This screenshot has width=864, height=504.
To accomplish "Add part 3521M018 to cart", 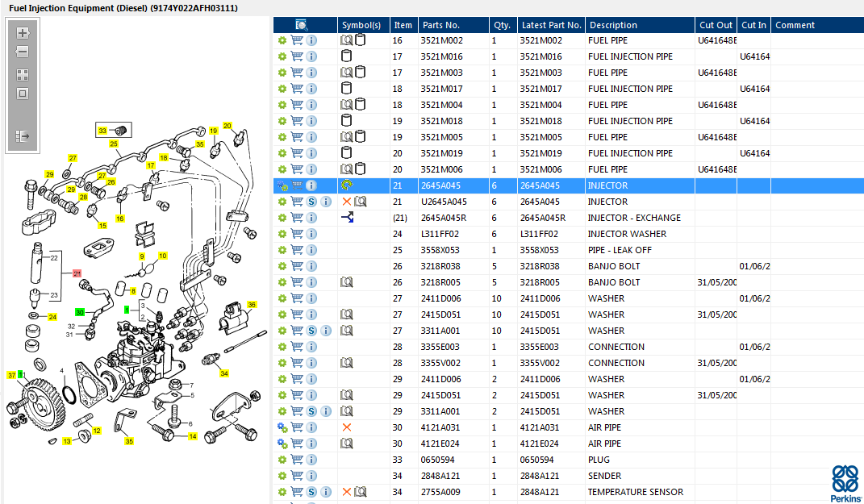I will (x=297, y=121).
